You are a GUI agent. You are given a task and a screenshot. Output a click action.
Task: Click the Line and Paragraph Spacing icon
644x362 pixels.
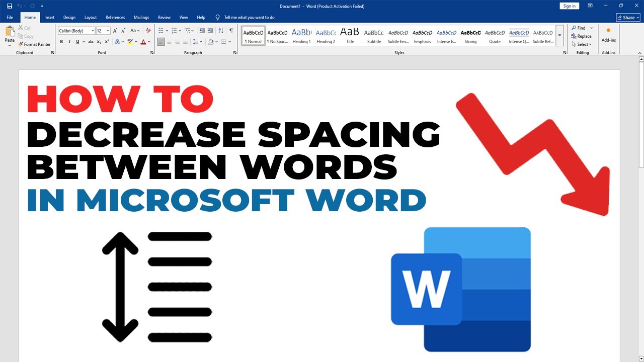[196, 42]
